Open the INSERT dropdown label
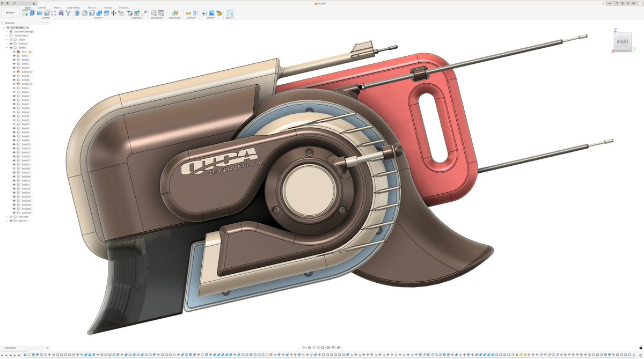Viewport: 644px width, 359px height. tap(211, 18)
